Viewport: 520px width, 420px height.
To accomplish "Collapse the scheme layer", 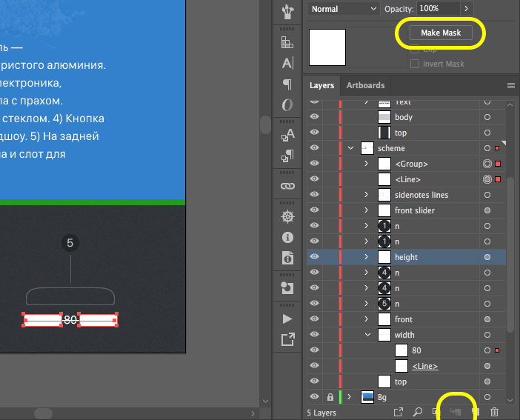I will (350, 148).
